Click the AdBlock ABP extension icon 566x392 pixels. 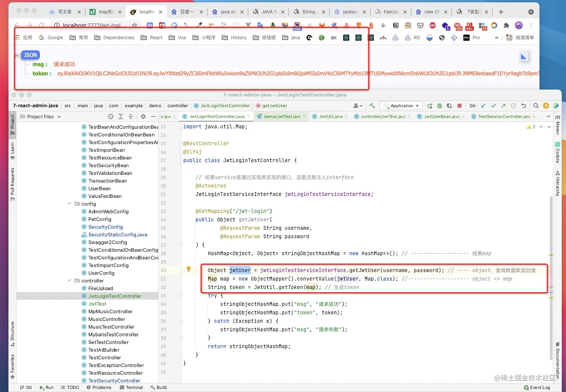(x=433, y=25)
